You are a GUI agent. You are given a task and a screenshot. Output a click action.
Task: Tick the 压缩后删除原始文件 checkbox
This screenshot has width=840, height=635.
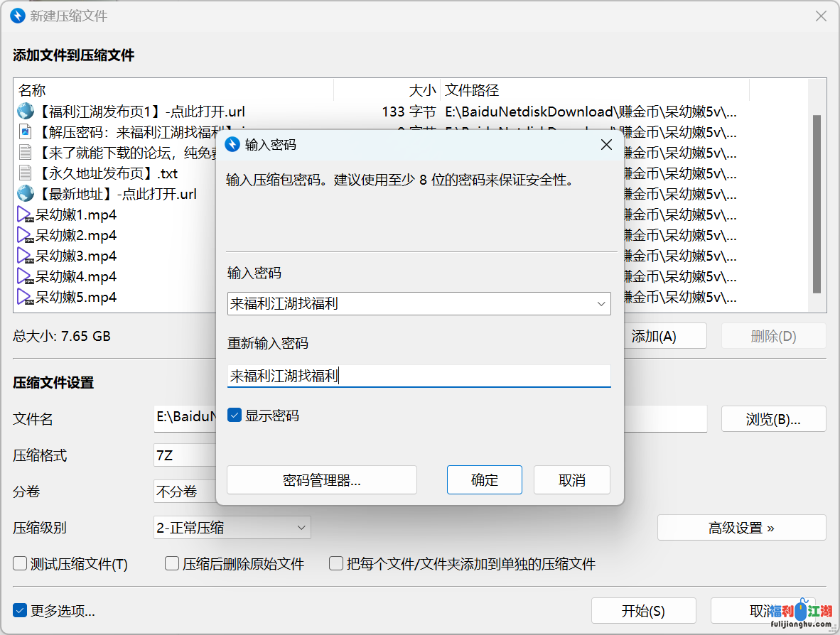point(172,564)
